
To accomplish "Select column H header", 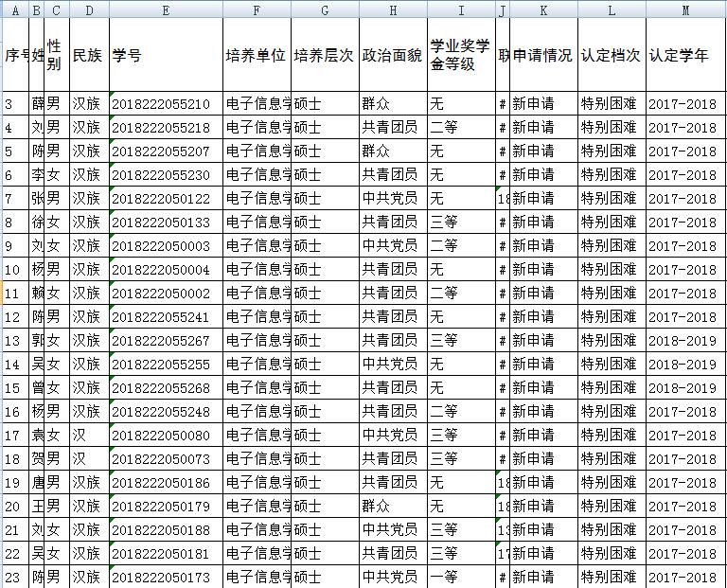I will point(392,9).
